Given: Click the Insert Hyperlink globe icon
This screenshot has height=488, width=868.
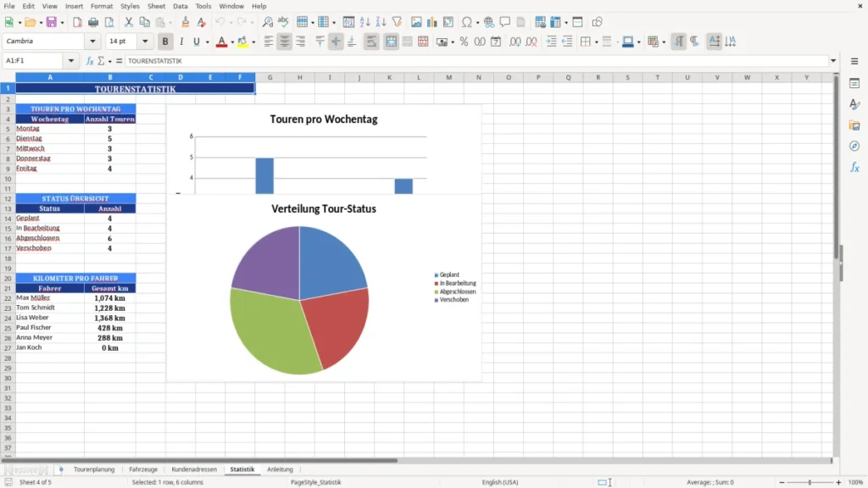Looking at the screenshot, I should click(x=489, y=22).
